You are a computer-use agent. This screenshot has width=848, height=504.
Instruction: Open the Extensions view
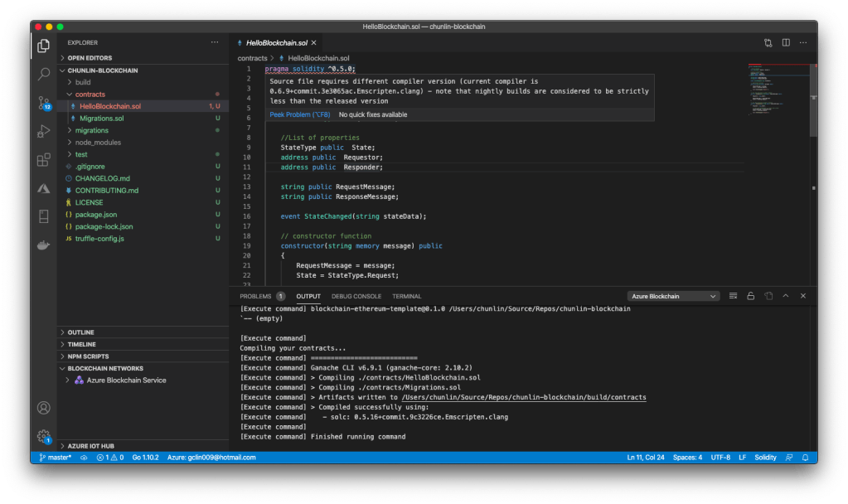click(44, 160)
